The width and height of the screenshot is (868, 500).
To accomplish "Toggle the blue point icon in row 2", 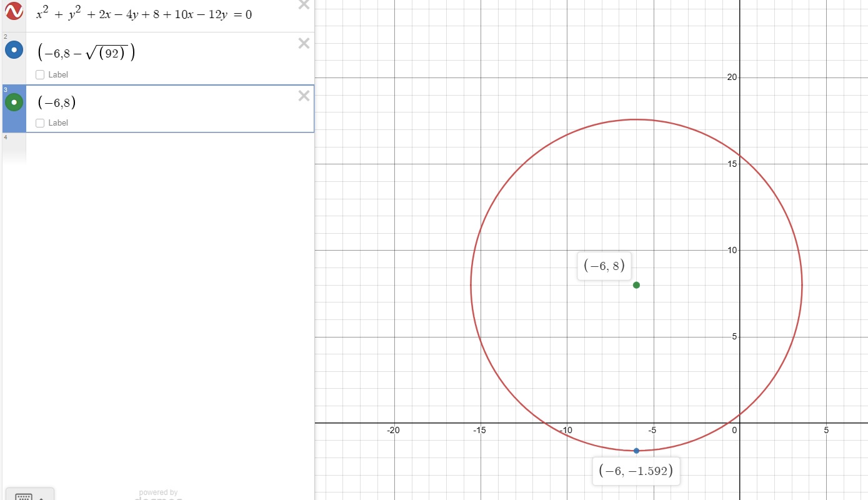I will pos(14,49).
